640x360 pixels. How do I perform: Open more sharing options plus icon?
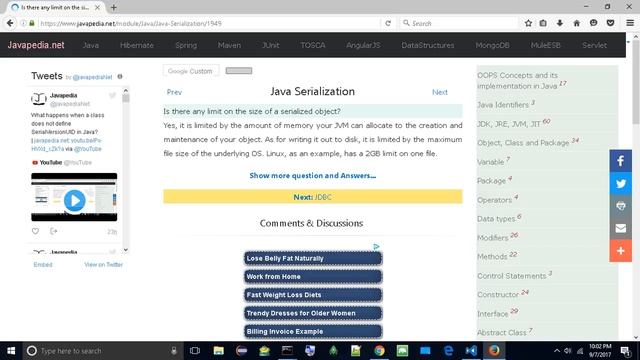coord(620,251)
